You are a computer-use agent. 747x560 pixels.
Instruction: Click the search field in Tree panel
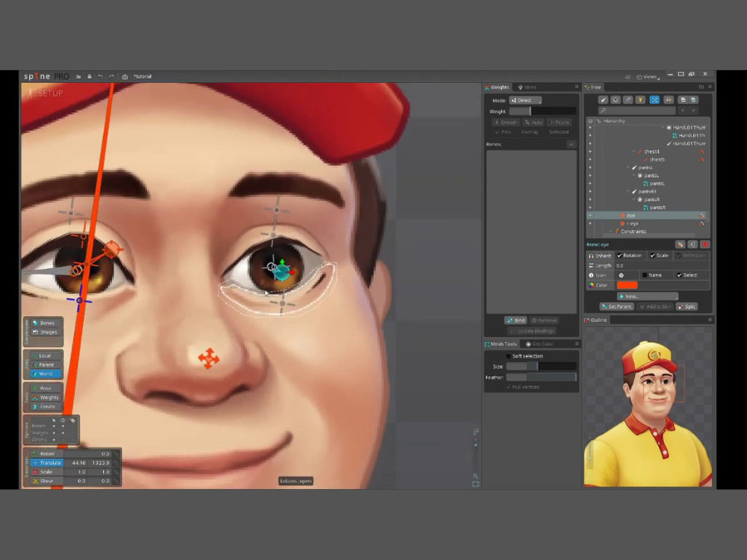[637, 111]
